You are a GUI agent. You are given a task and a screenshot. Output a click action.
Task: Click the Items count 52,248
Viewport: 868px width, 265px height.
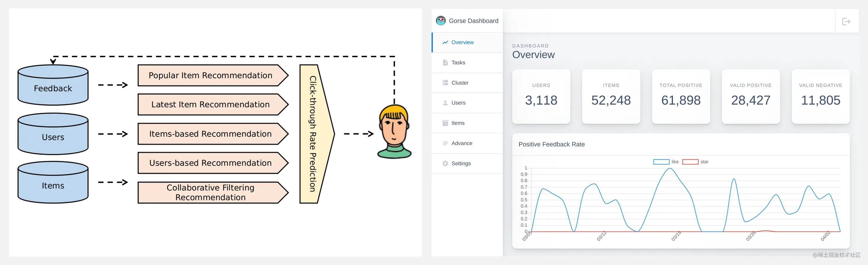click(611, 100)
